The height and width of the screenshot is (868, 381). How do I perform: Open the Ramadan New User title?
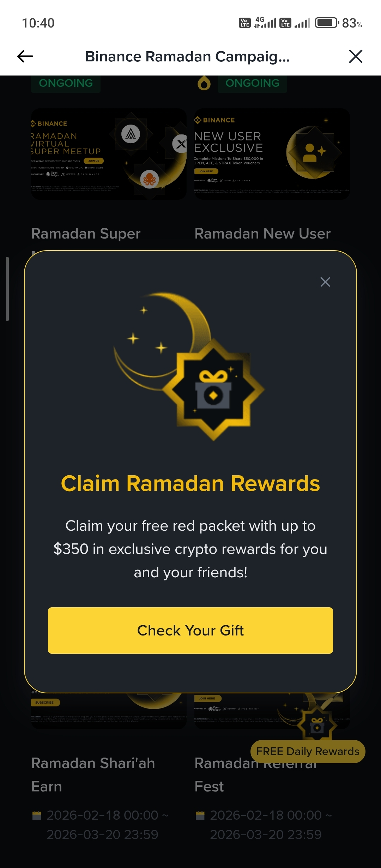[x=262, y=234]
